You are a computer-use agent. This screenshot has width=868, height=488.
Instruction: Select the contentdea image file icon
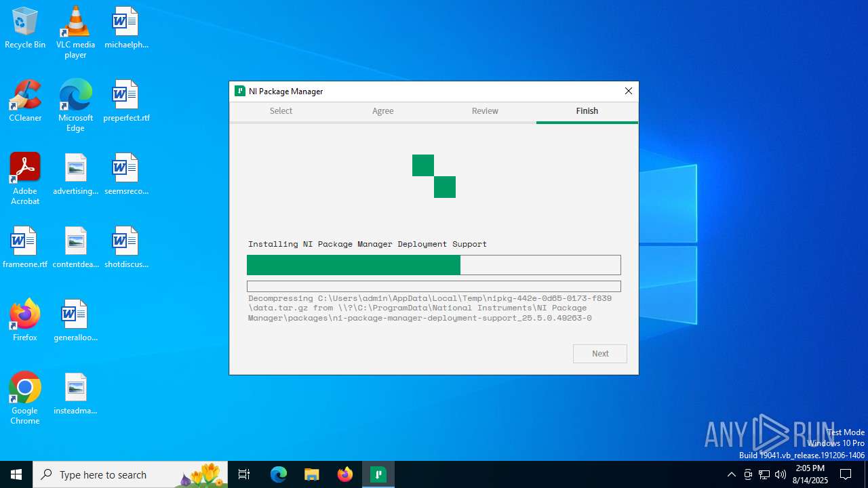click(75, 248)
